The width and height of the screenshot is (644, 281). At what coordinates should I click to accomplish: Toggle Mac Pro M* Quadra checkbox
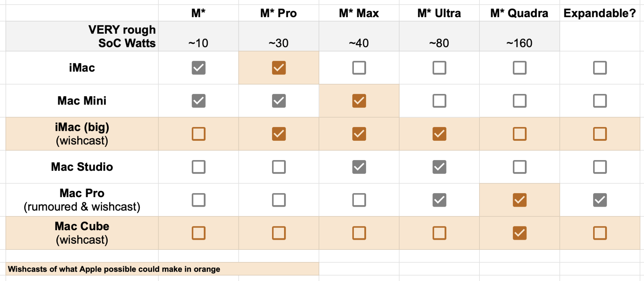click(x=520, y=200)
